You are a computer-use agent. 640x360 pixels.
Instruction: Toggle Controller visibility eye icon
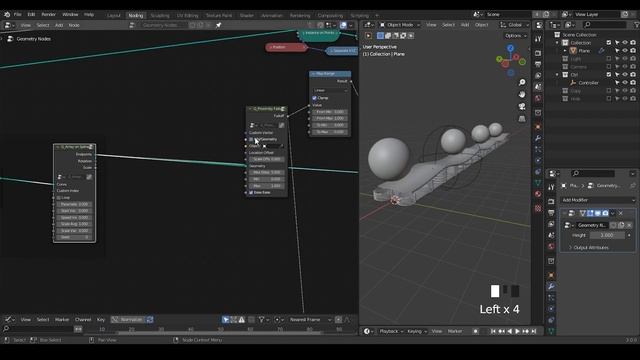point(625,83)
